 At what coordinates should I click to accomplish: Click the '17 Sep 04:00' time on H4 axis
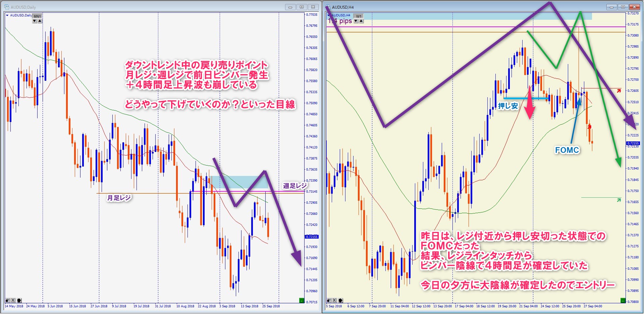coord(464,306)
